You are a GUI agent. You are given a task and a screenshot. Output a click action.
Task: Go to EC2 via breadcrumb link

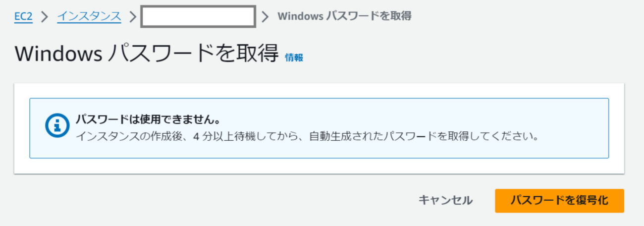[x=23, y=16]
